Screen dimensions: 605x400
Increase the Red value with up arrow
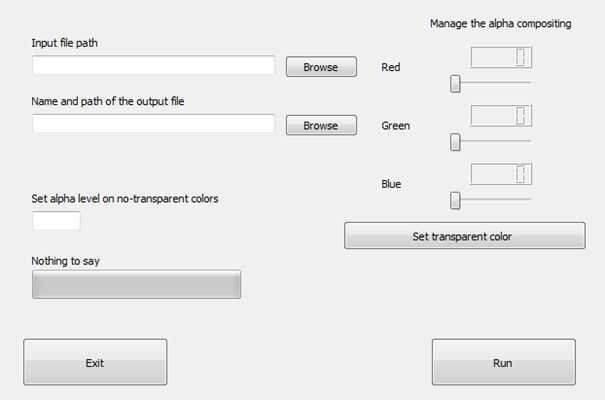click(x=521, y=53)
